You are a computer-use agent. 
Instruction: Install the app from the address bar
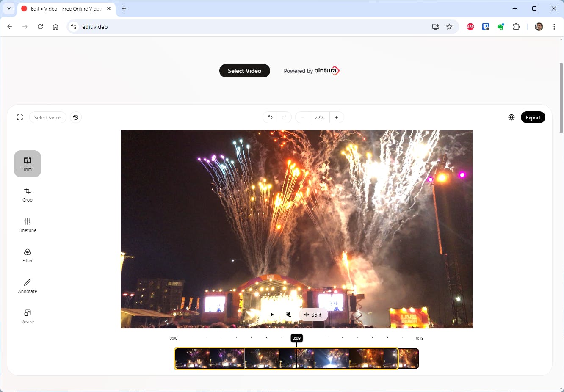435,27
